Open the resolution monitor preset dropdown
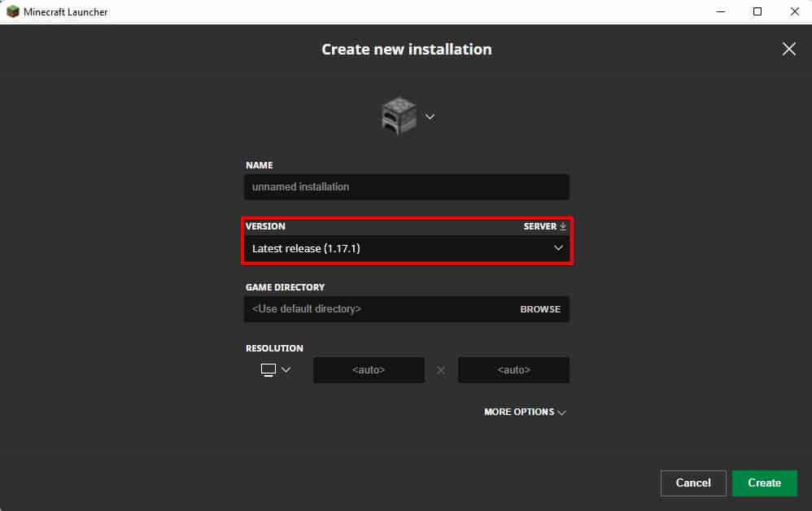The image size is (812, 511). pyautogui.click(x=276, y=369)
